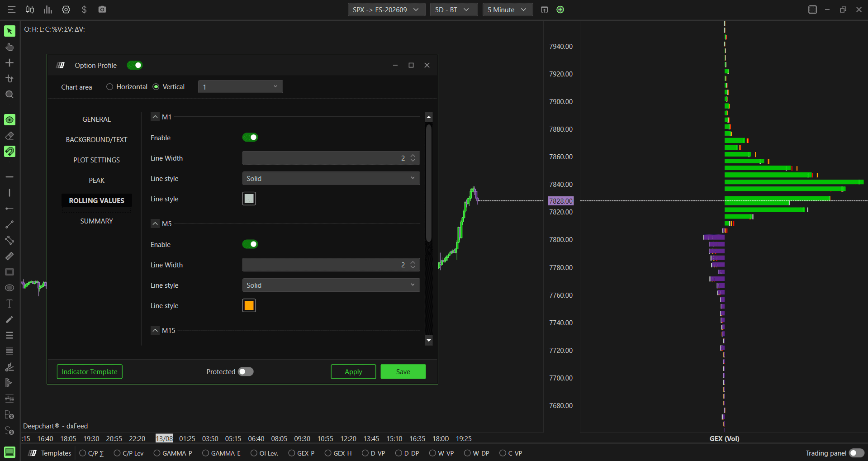Toggle the Protected switch
This screenshot has width=868, height=461.
pyautogui.click(x=246, y=371)
